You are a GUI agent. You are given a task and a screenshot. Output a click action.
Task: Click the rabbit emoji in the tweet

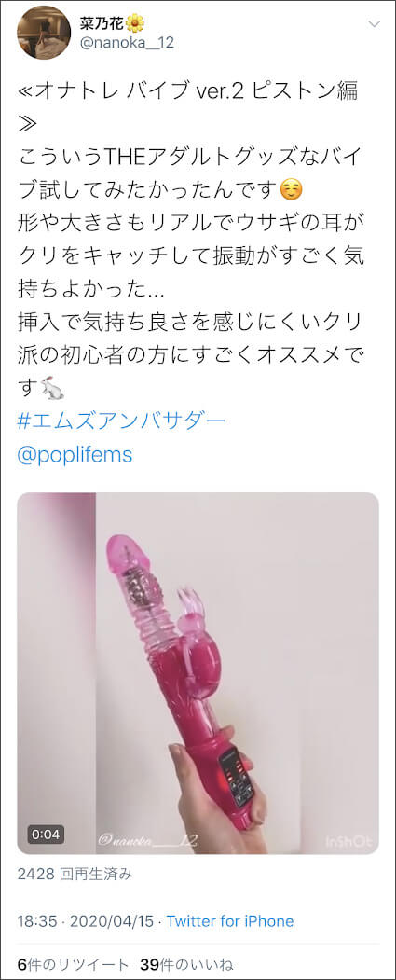click(52, 390)
